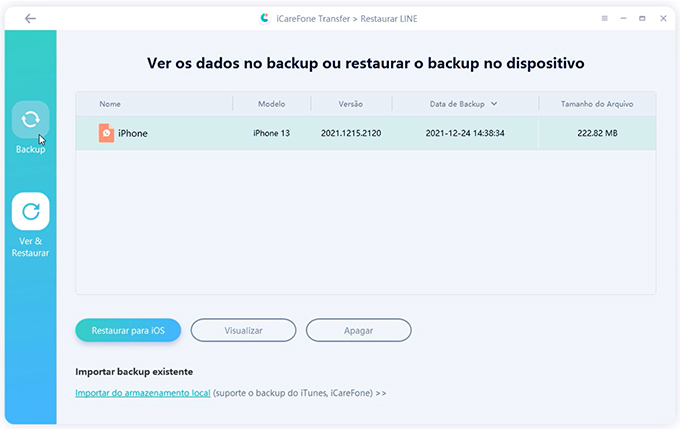Click the Backup sidebar label
The image size is (680, 429).
pos(30,149)
